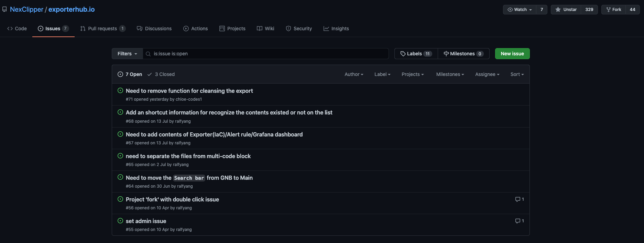Open the Milestones filter dropdown
The height and width of the screenshot is (243, 644).
(x=450, y=74)
